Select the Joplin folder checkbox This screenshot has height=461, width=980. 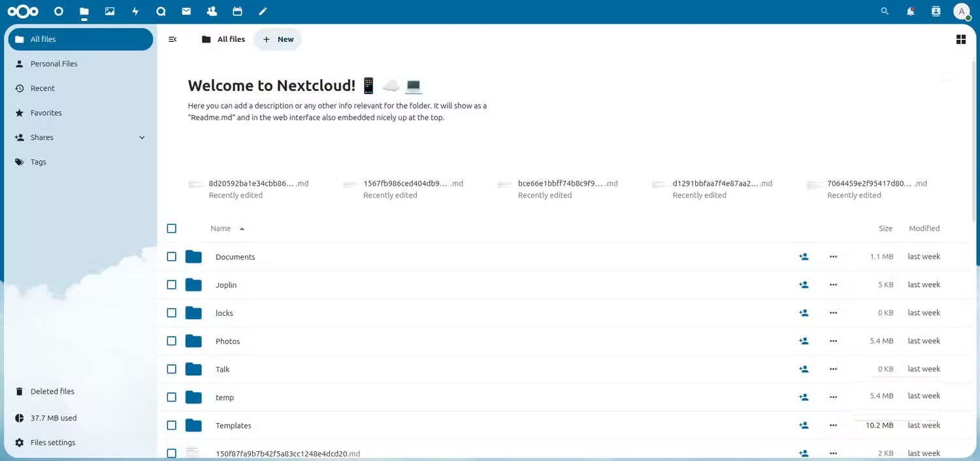pyautogui.click(x=171, y=284)
